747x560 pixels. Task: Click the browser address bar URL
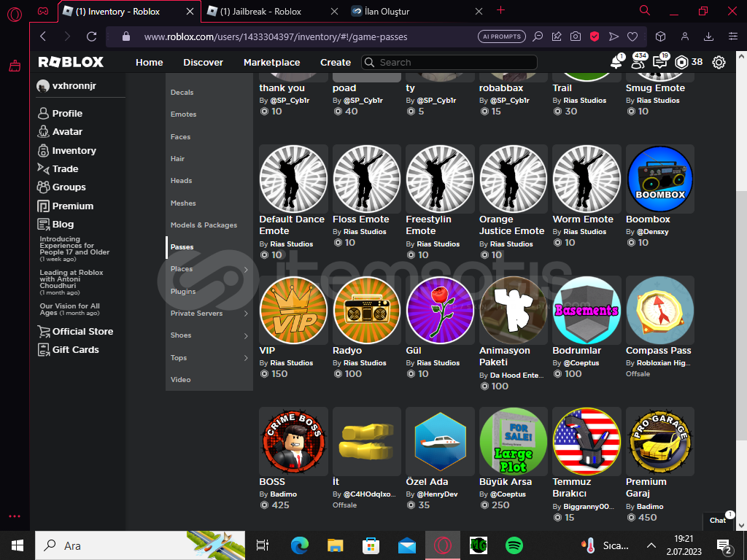[x=276, y=36]
